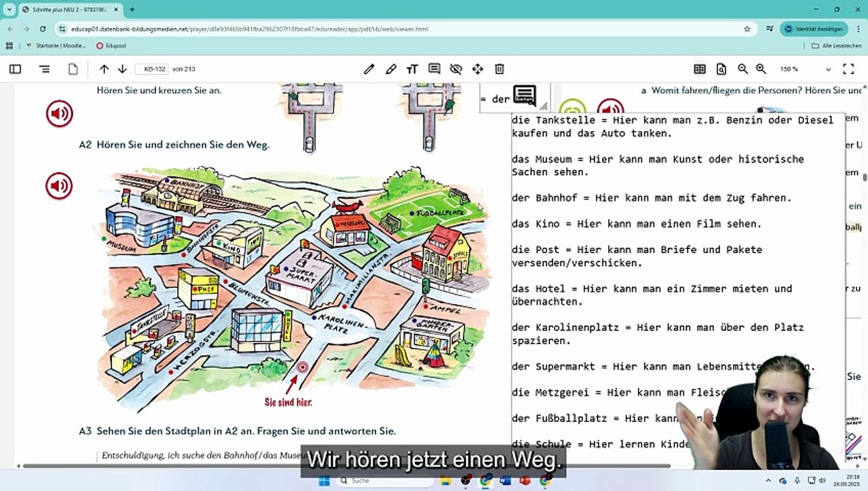This screenshot has height=491, width=868.
Task: Enter fullscreen presentation mode
Action: coord(848,69)
